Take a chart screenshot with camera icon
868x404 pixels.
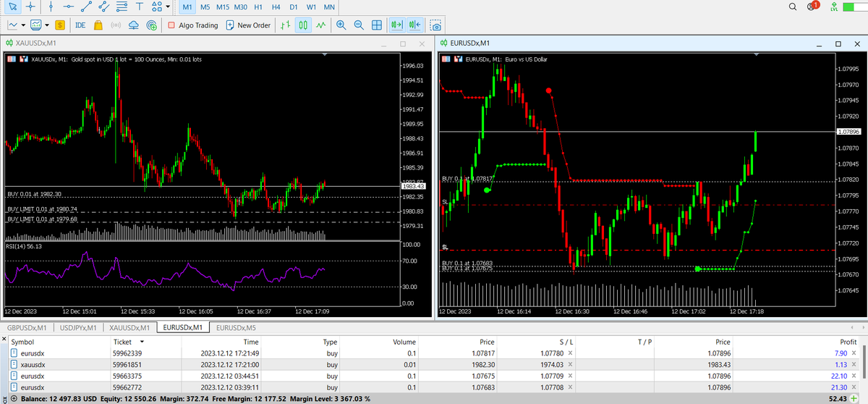pyautogui.click(x=436, y=25)
